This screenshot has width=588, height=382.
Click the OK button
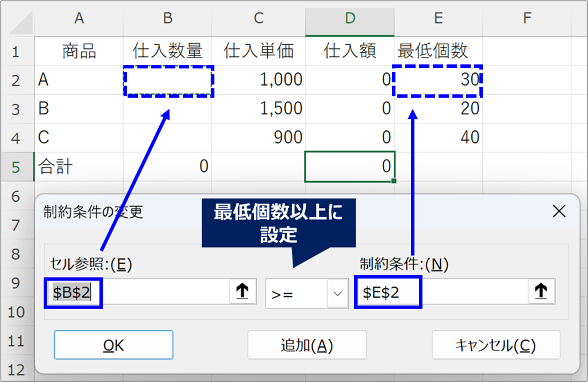pyautogui.click(x=113, y=345)
